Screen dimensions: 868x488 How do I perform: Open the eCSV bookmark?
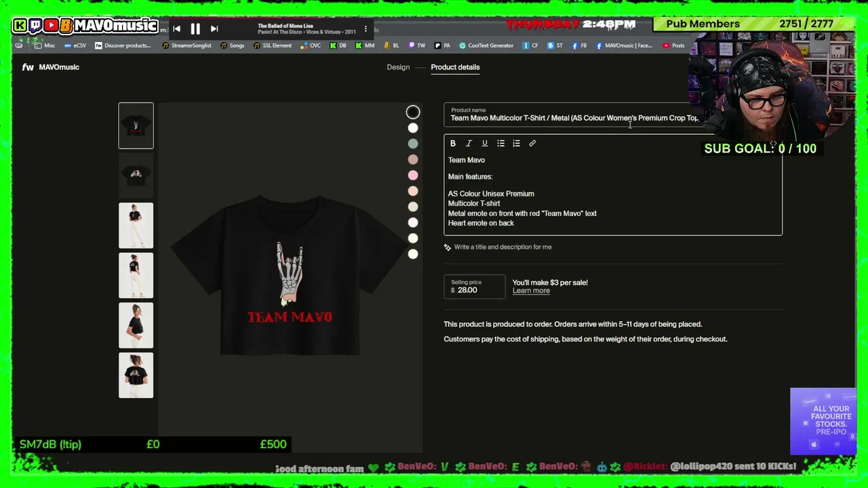pos(75,45)
